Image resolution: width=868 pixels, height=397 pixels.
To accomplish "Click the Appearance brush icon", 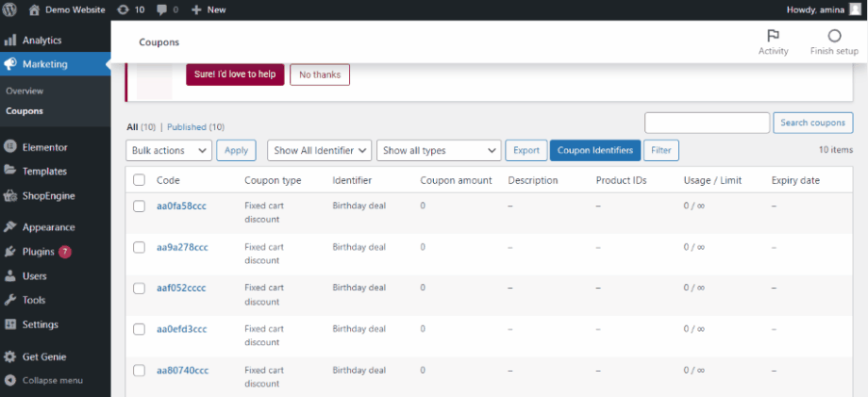I will (9, 227).
